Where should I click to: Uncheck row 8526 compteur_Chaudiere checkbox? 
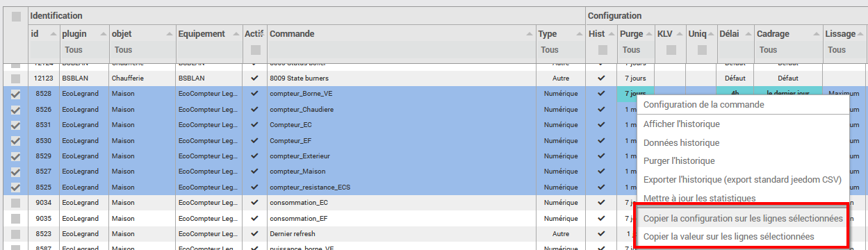(x=16, y=110)
